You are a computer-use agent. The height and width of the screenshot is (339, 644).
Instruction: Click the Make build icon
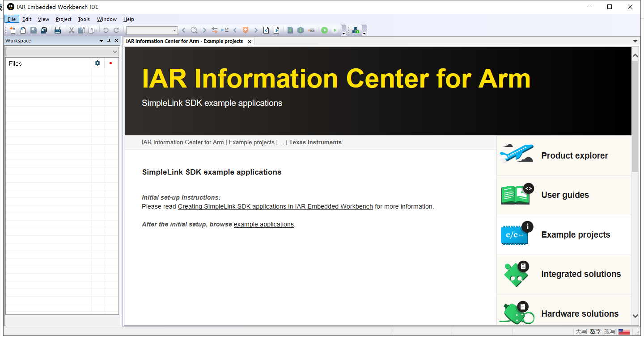point(301,30)
